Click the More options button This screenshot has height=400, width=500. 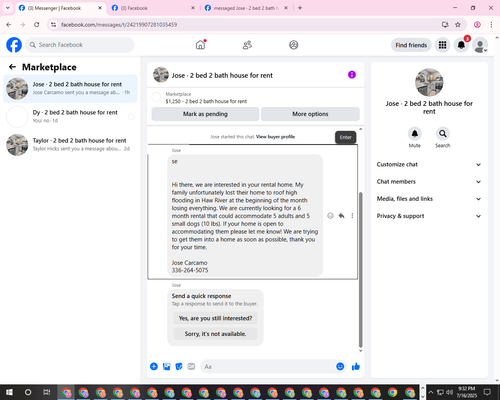click(x=310, y=114)
